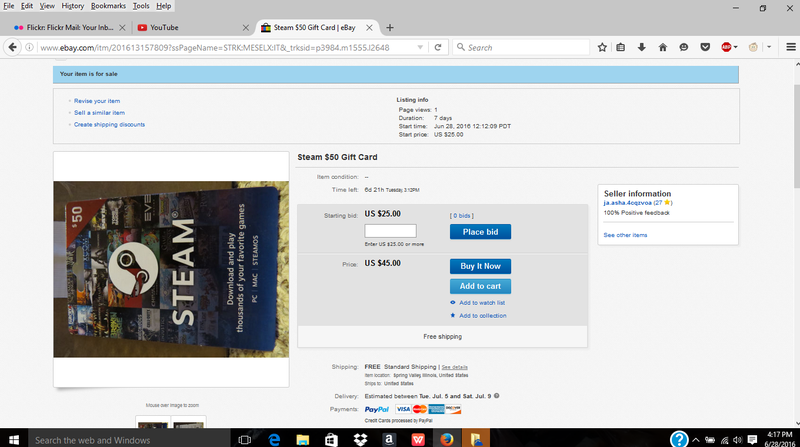Open the History menu
This screenshot has height=447, width=800.
click(72, 6)
